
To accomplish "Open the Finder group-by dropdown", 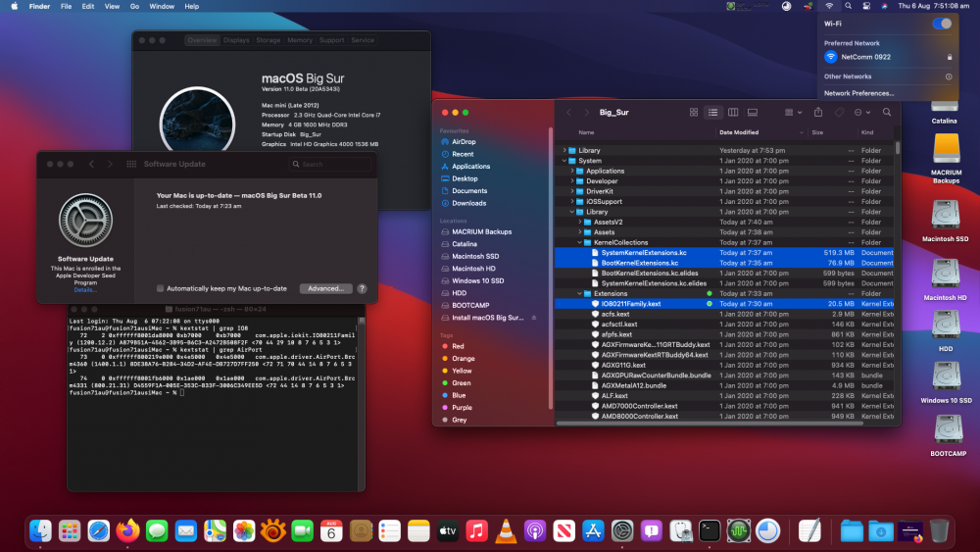I will pos(793,113).
